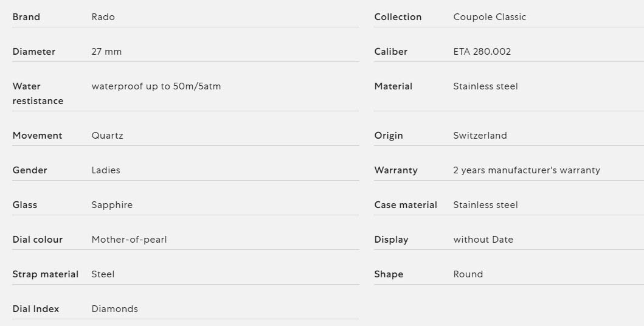Click the Round shape value
Viewport: 644px width, 326px height.
pos(468,274)
